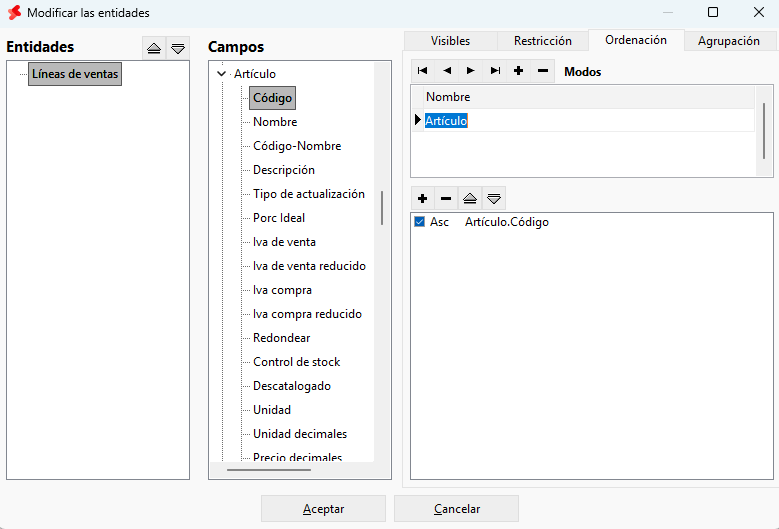
Task: Remove selected sort field with minus icon
Action: coord(446,199)
